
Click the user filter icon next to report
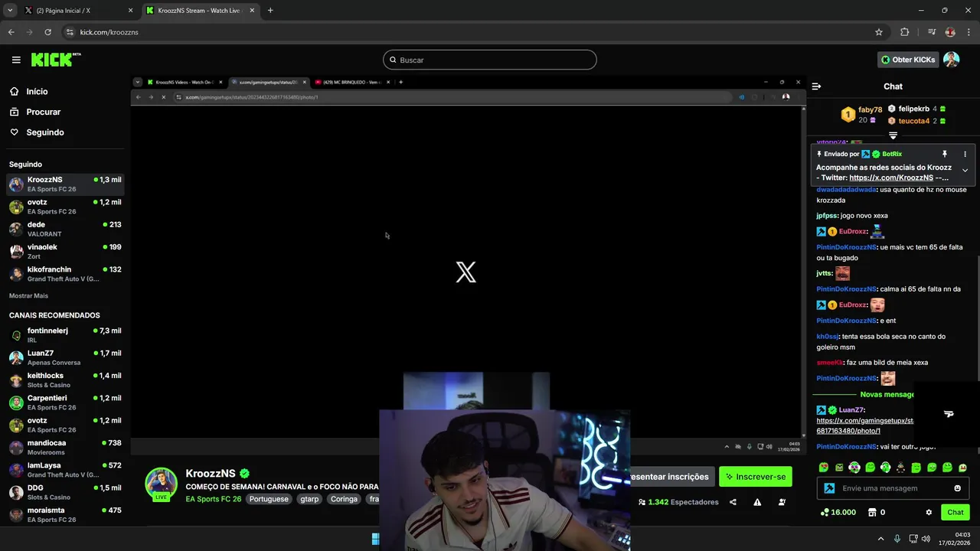click(x=782, y=502)
